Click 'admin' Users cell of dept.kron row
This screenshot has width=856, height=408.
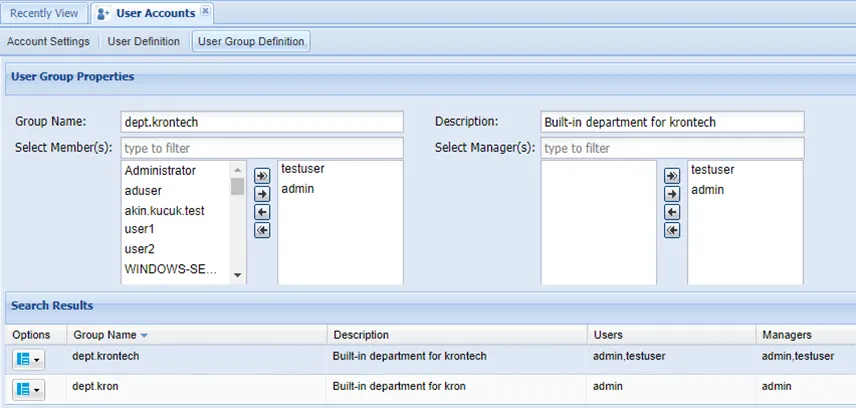coord(607,386)
